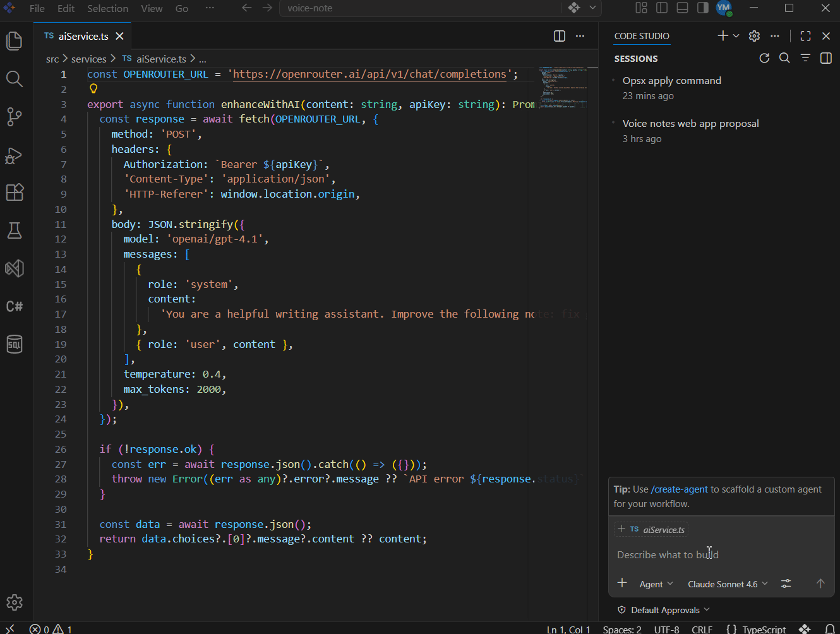Click the voice-note command center search box
The image size is (840, 634).
(x=420, y=8)
